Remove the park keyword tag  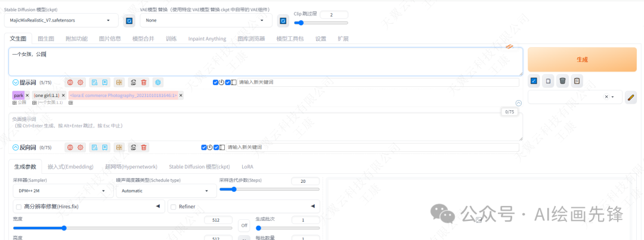pos(27,95)
